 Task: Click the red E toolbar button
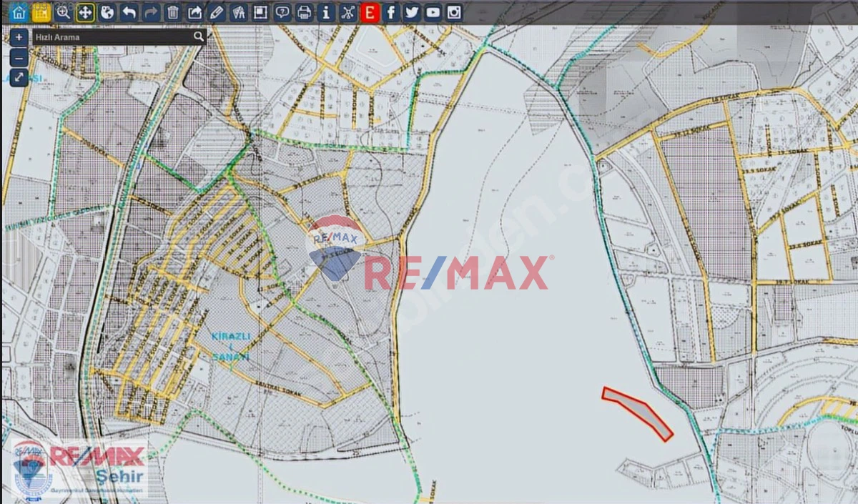[x=370, y=12]
